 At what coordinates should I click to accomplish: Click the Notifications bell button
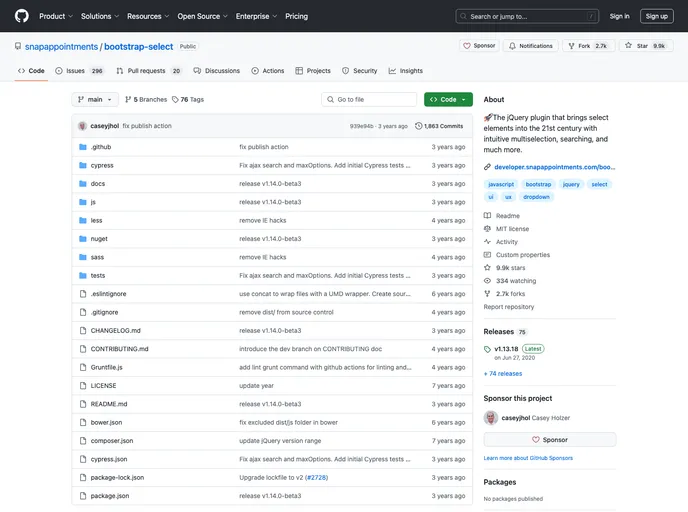(x=530, y=46)
